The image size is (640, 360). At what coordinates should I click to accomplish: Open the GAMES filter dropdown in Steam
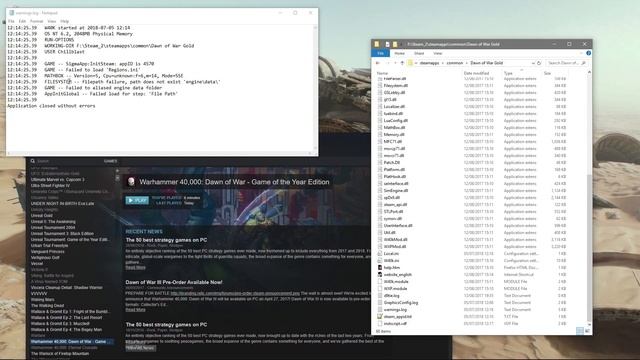click(x=110, y=161)
